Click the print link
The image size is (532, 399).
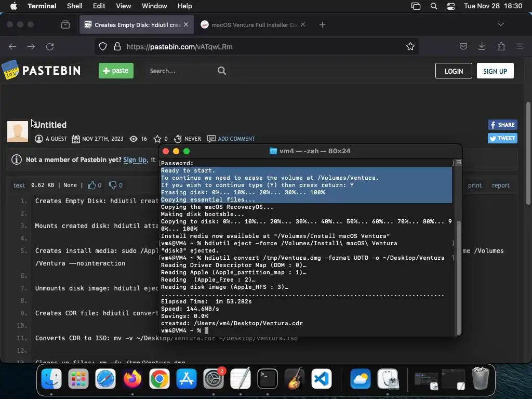[x=475, y=185]
